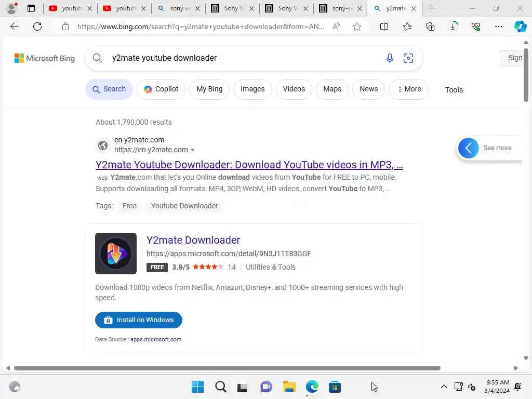Open the network status tray icon
This screenshot has height=399, width=532.
click(458, 387)
